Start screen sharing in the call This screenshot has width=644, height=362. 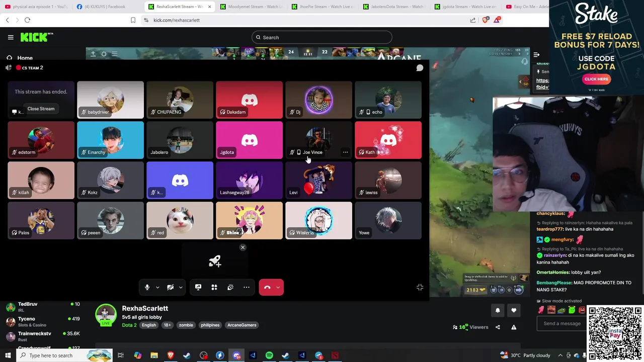point(198,287)
